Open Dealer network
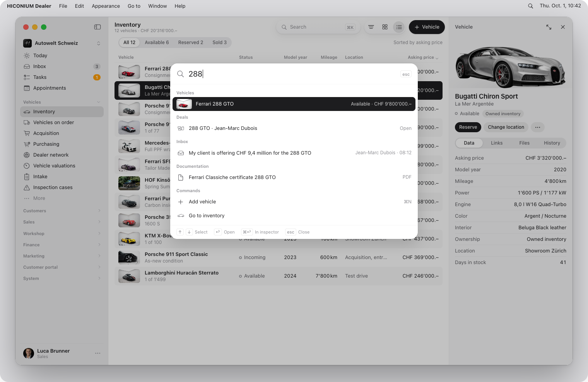Viewport: 588px width, 382px height. pos(62,155)
